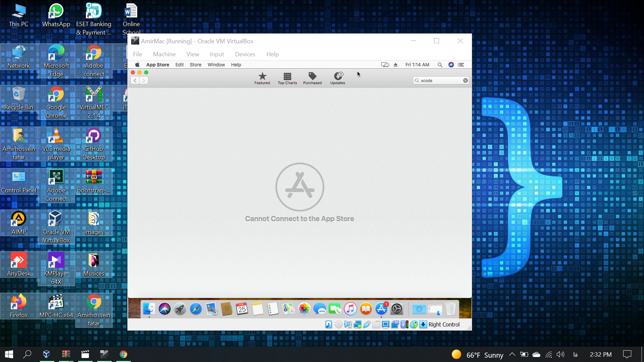Go back with the left chevron button
The width and height of the screenshot is (644, 362).
[x=135, y=80]
